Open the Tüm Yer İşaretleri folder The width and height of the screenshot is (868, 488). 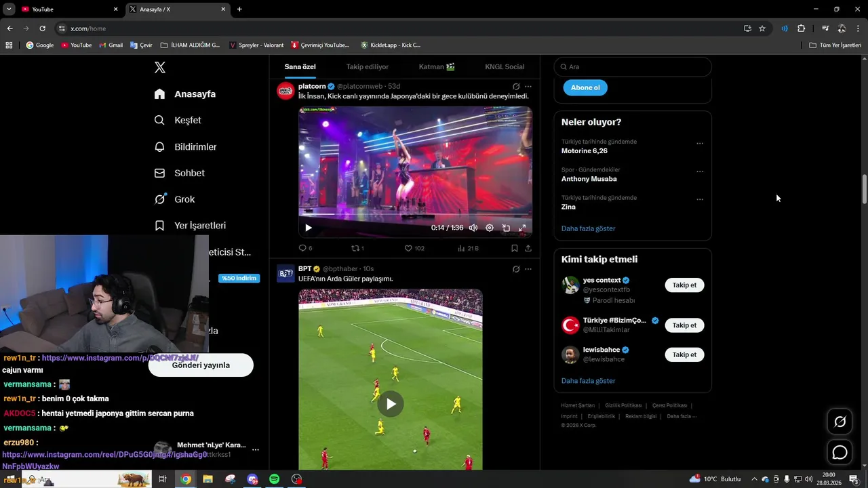point(835,45)
